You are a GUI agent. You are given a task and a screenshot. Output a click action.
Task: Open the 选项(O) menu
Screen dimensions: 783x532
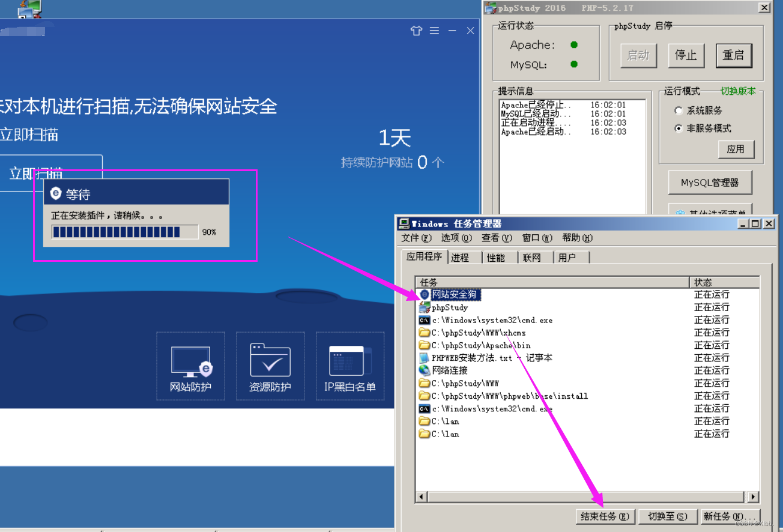[x=456, y=238]
